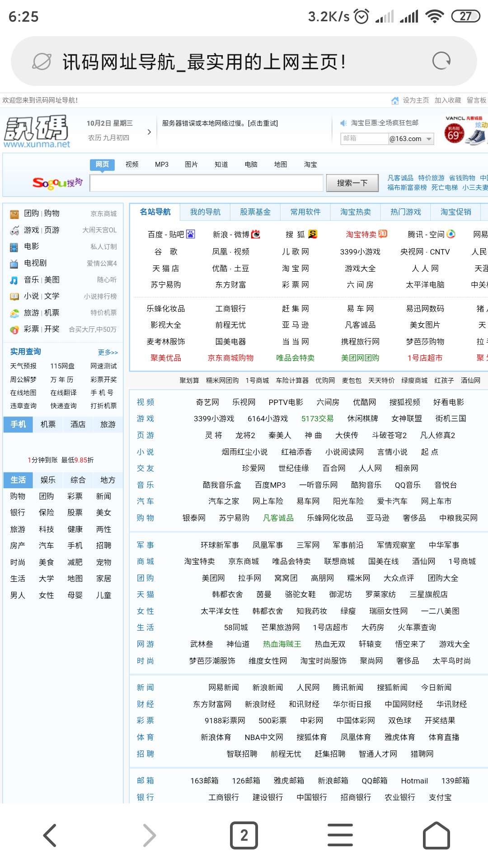Click the set-as-homepage house icon
Screen dimensions: 488x868
[395, 100]
